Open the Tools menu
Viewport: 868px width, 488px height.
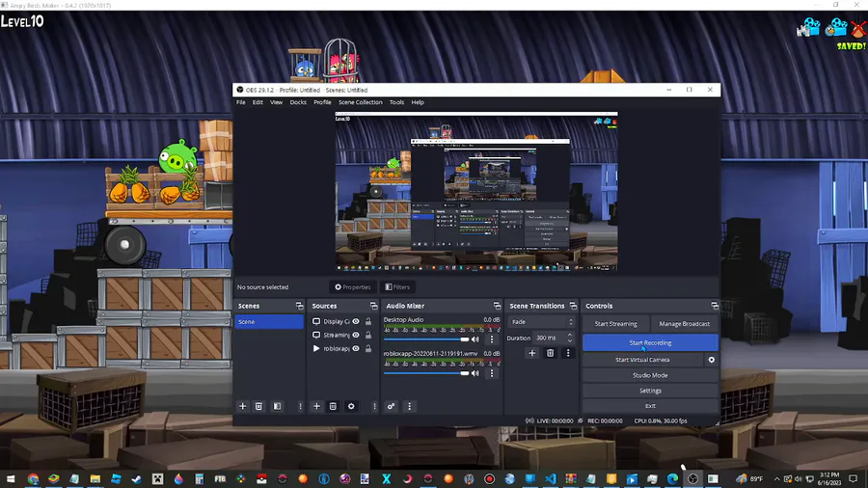[x=396, y=102]
